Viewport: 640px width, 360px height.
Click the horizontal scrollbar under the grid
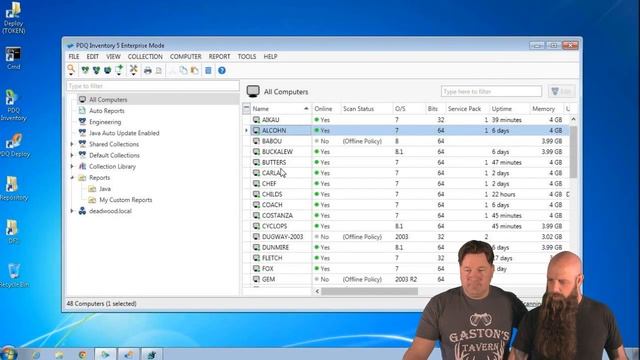[x=369, y=291]
